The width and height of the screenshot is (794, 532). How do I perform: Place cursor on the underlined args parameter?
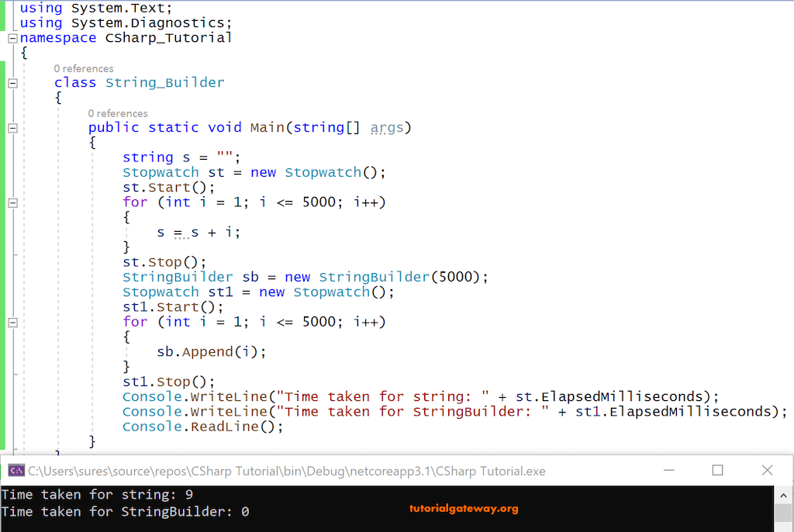[x=390, y=127]
